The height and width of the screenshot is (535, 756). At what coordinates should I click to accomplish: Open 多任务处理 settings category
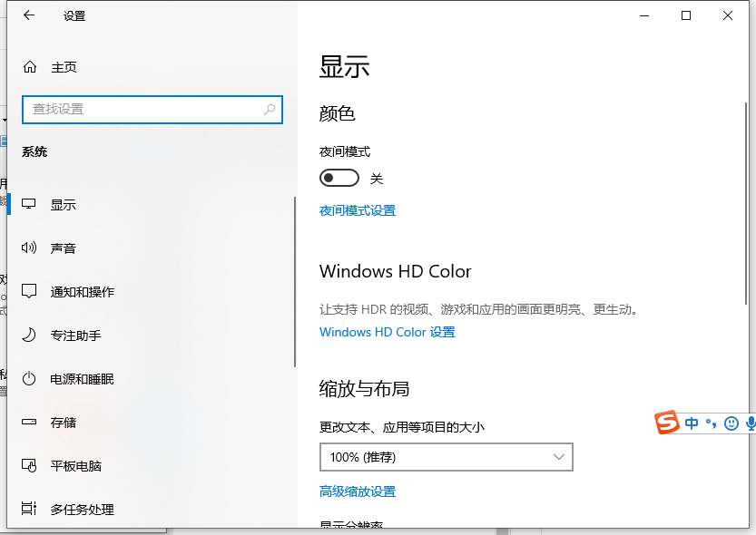click(82, 510)
